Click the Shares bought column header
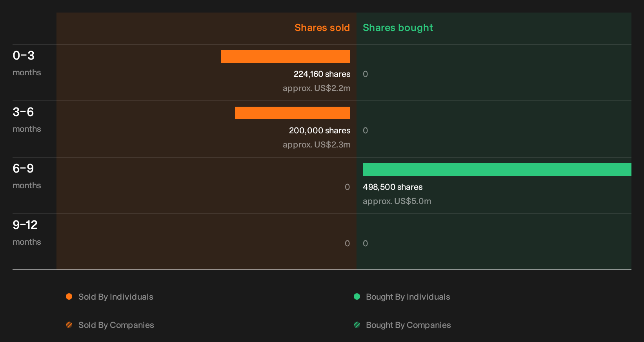This screenshot has height=342, width=644. click(x=398, y=28)
